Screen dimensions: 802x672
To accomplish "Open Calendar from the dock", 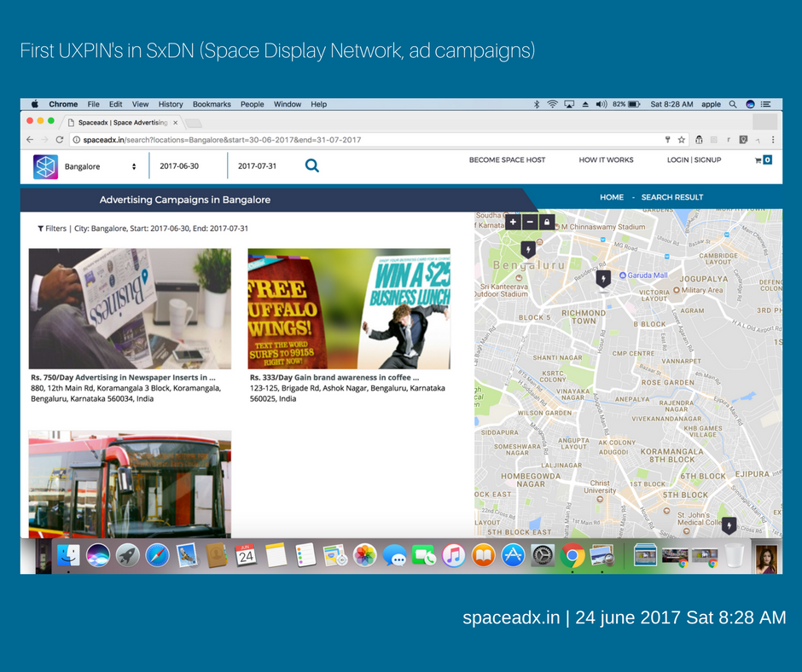I will [x=246, y=555].
